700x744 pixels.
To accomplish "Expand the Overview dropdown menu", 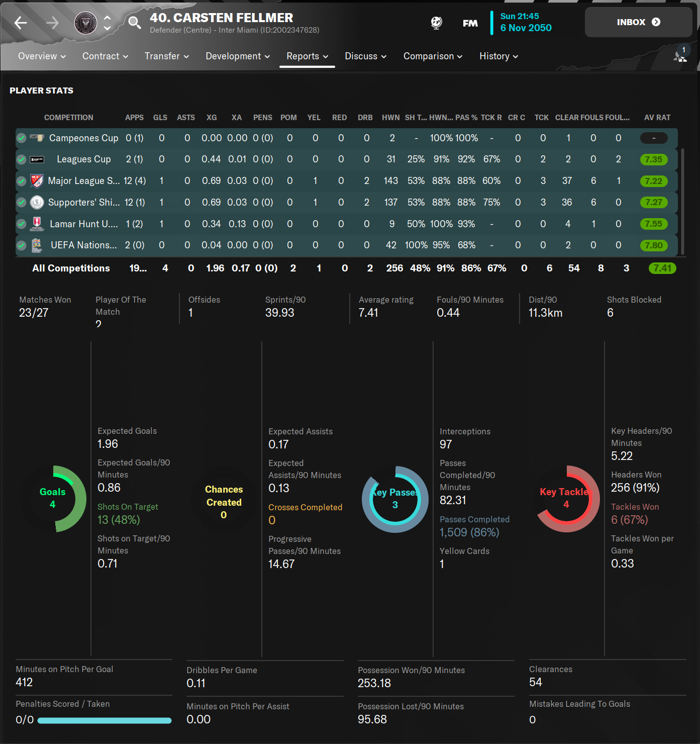I will pyautogui.click(x=42, y=56).
